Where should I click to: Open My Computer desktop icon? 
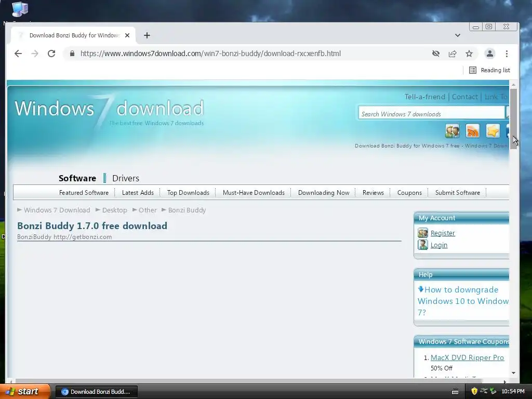(20, 9)
